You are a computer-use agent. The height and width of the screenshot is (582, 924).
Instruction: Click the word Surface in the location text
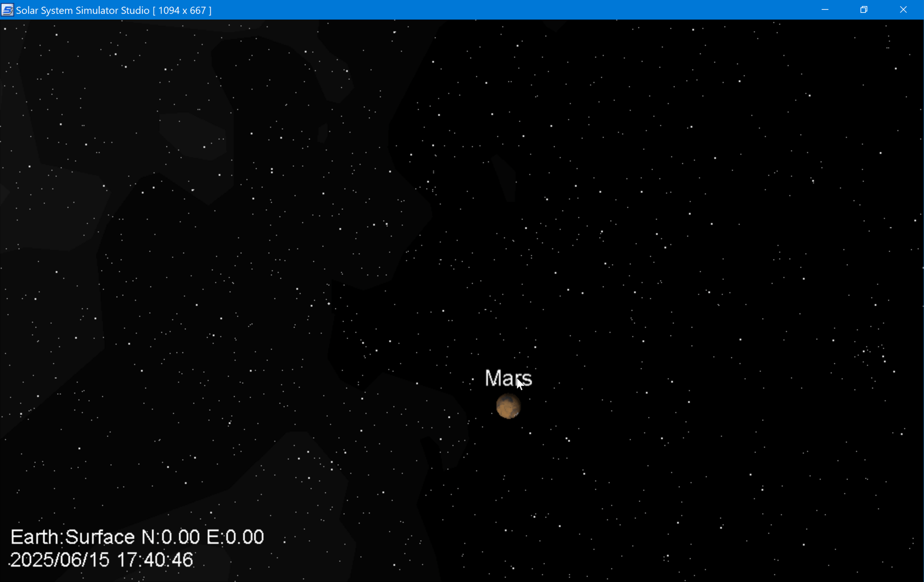coord(100,537)
